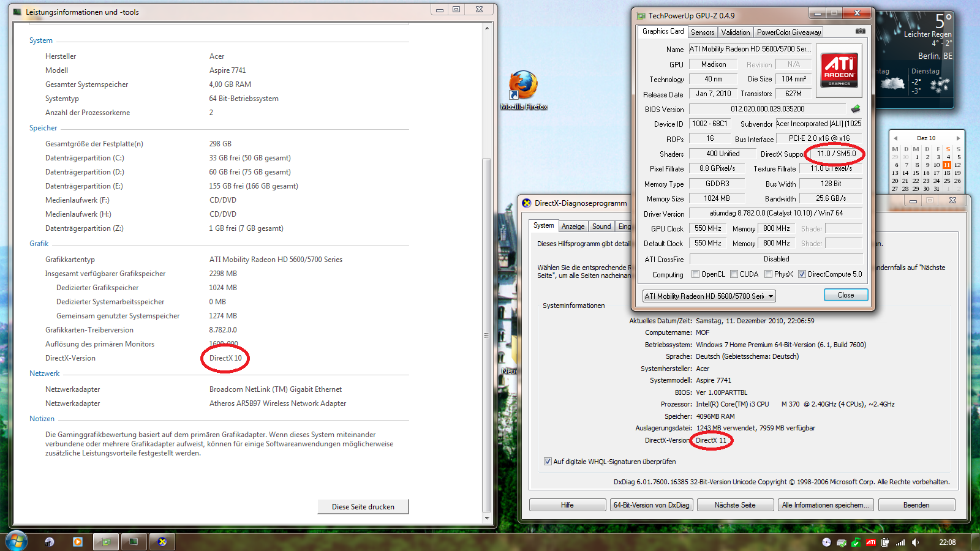The width and height of the screenshot is (980, 551).
Task: Open the PowerColor Giveaway tab
Action: pos(789,32)
